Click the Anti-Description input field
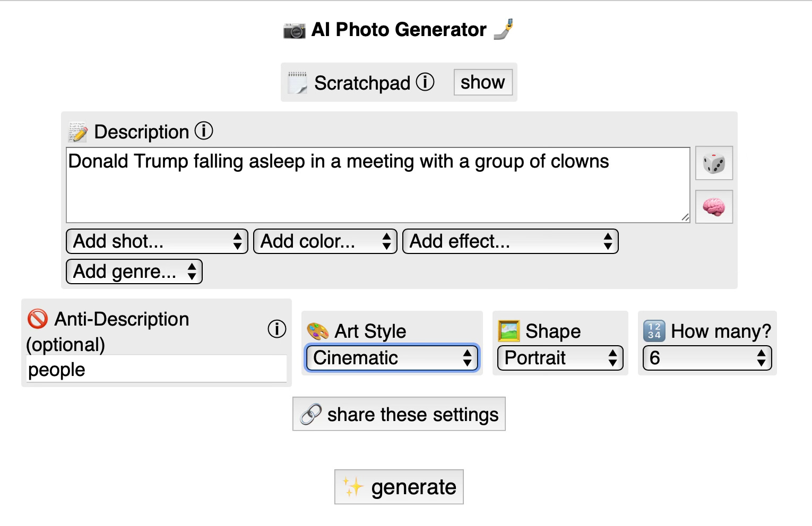Viewport: 812px width, 526px height. point(156,370)
